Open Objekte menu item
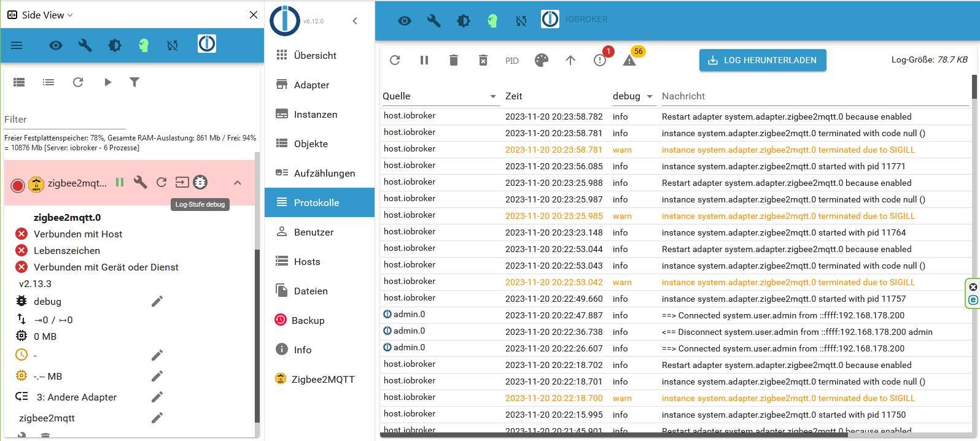This screenshot has width=980, height=441. pos(319,144)
